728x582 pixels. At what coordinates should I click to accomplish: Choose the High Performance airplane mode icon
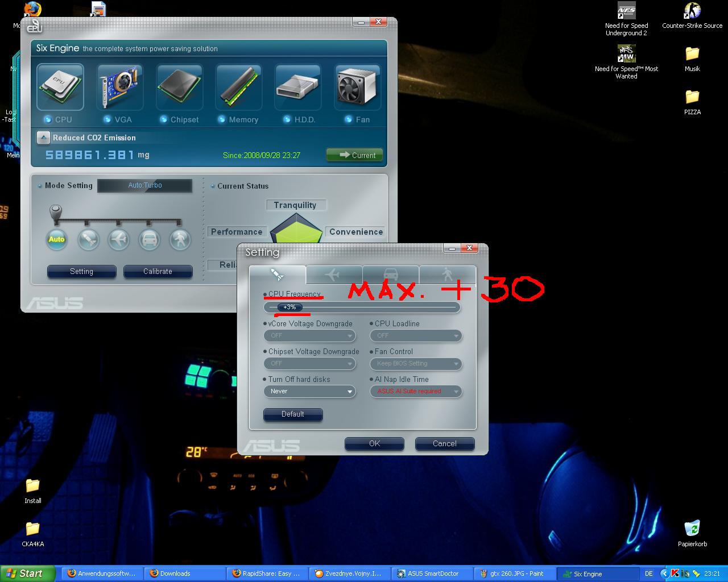[x=119, y=240]
